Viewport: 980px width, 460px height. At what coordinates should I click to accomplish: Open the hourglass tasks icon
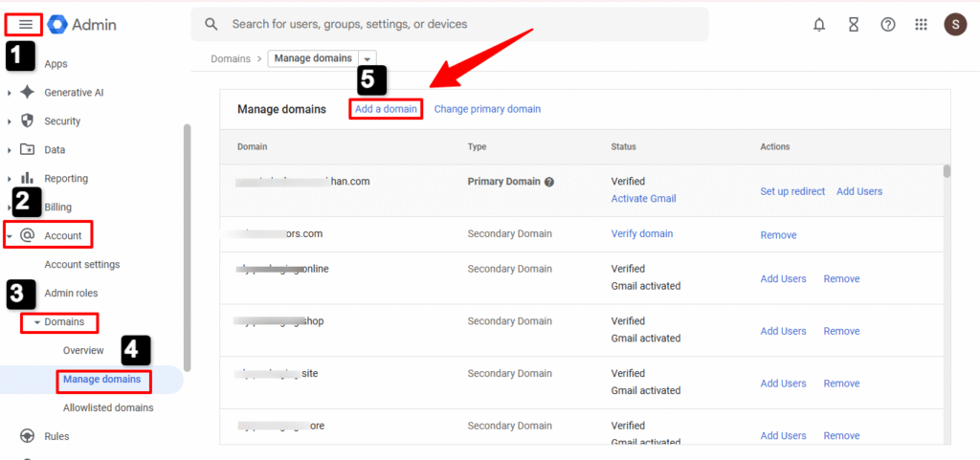point(853,25)
